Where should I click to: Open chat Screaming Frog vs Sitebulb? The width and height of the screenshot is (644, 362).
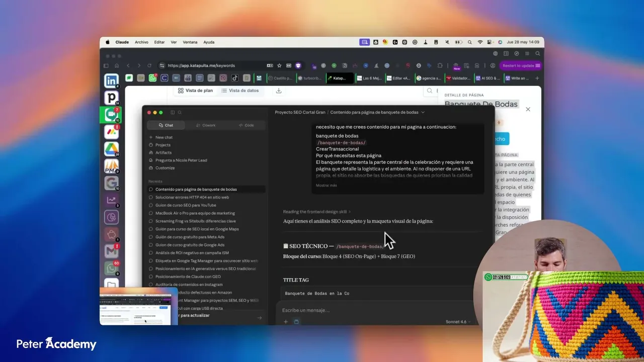click(x=206, y=221)
